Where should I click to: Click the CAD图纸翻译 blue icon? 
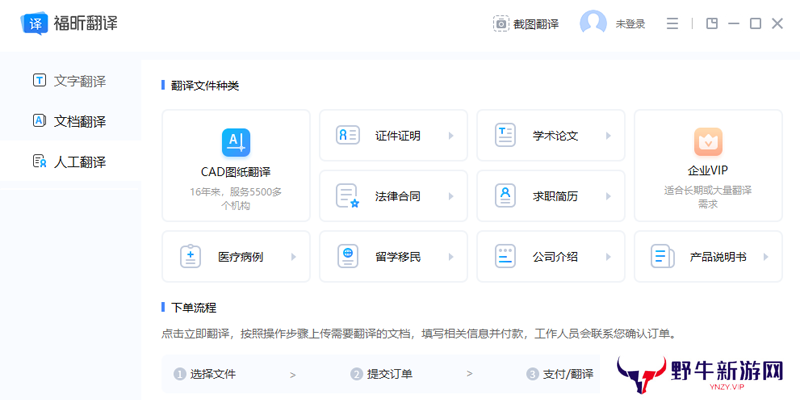tap(236, 142)
